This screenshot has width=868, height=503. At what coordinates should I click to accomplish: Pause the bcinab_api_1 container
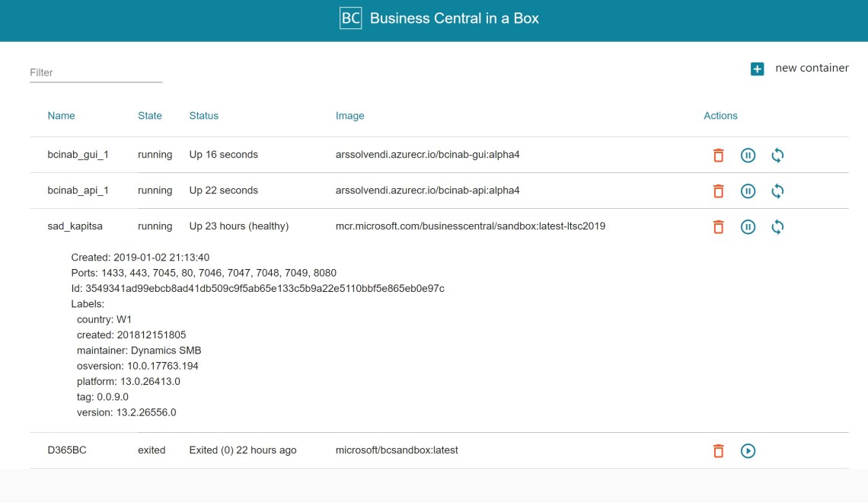(x=748, y=191)
